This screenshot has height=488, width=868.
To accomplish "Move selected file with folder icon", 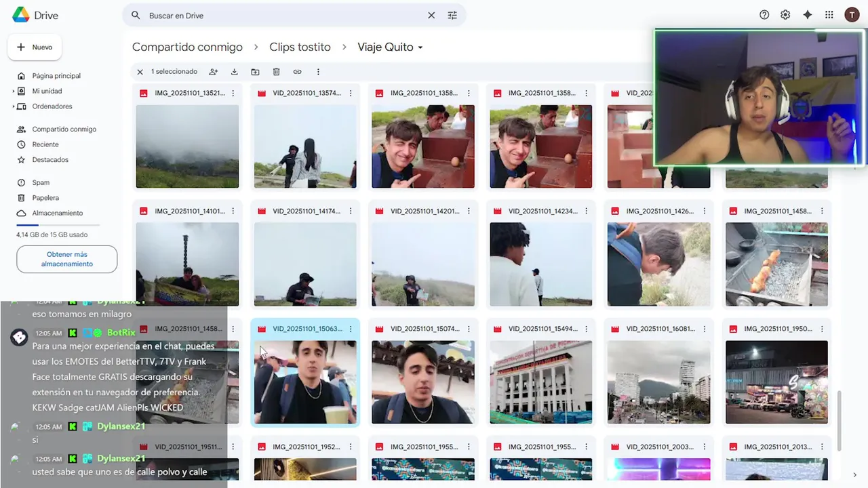I will pyautogui.click(x=255, y=72).
